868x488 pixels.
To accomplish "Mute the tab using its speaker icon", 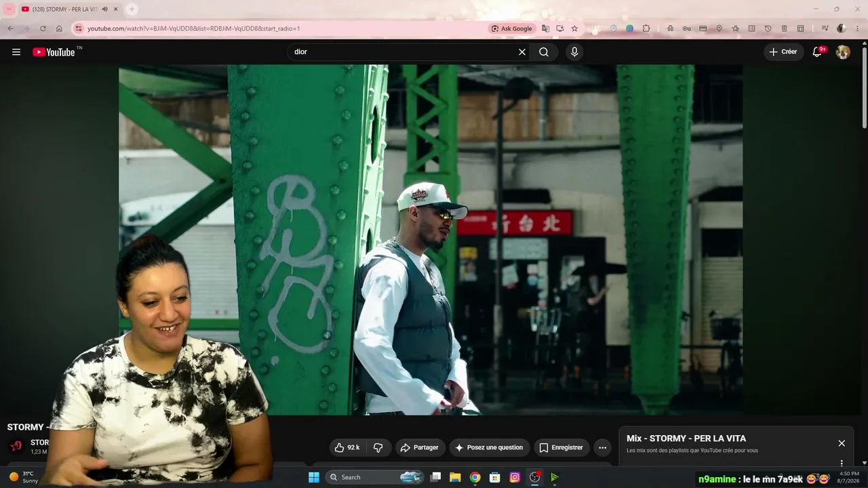I will (105, 9).
